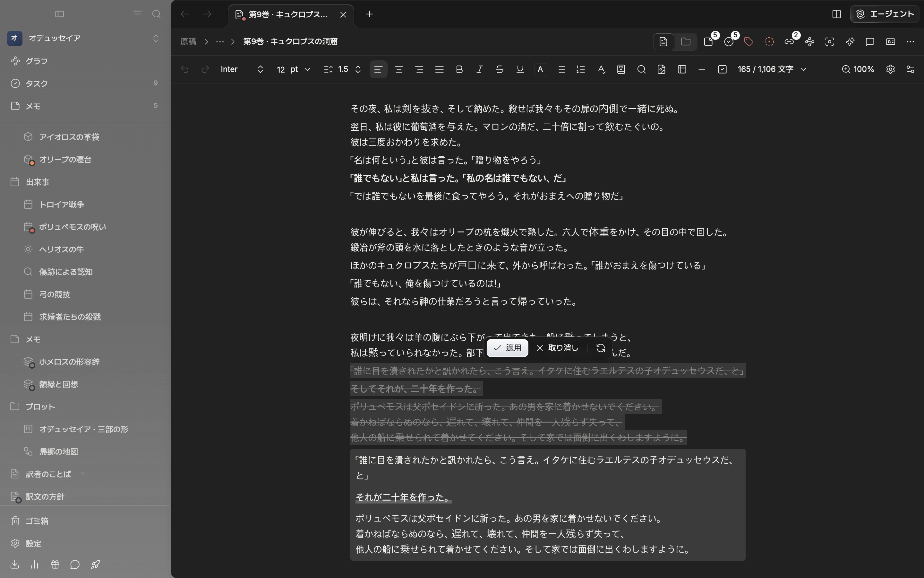Click the sidebar filter lines icon

(x=138, y=14)
